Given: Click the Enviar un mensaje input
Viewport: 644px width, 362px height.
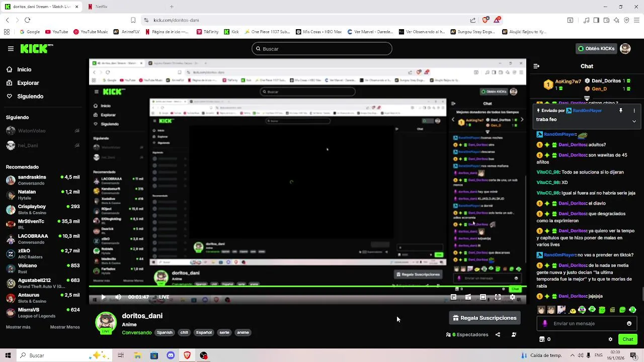Looking at the screenshot, I should pyautogui.click(x=587, y=323).
